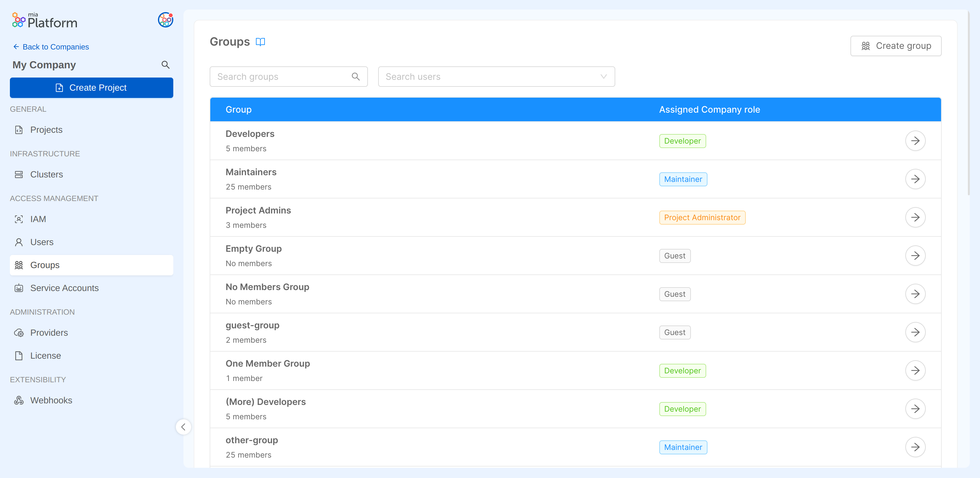Select the Clusters icon under Infrastructure
Image resolution: width=980 pixels, height=478 pixels.
click(19, 174)
